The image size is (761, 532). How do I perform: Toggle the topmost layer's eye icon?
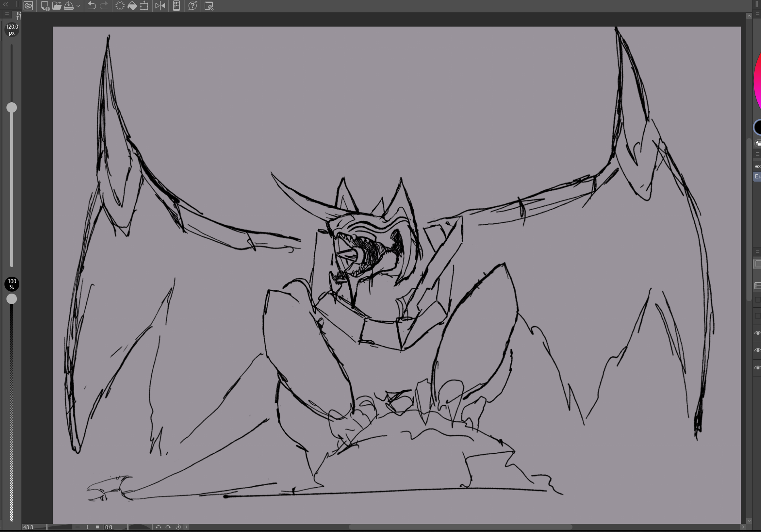click(x=757, y=333)
